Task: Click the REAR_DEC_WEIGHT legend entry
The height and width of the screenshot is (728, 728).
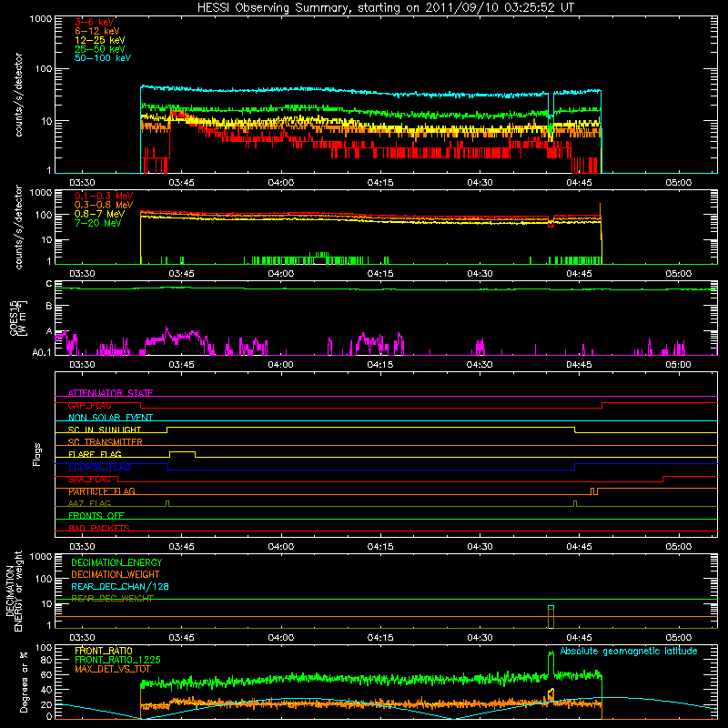Action: pyautogui.click(x=112, y=599)
